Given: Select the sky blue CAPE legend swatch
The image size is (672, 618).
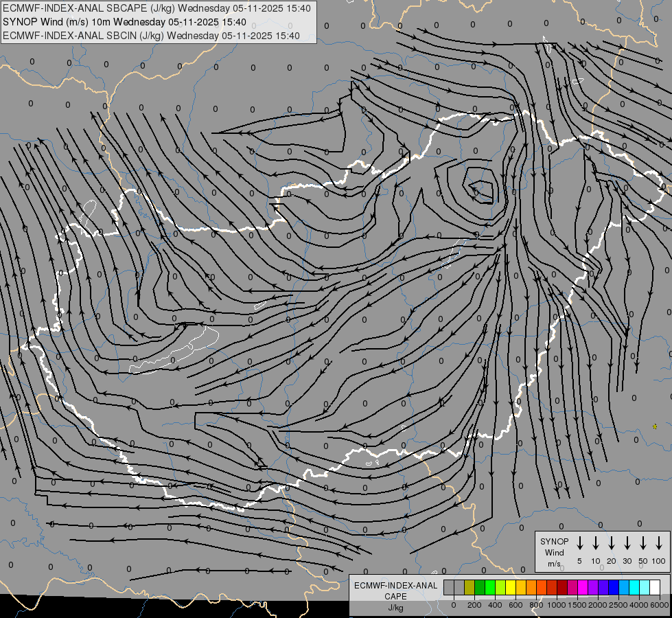Looking at the screenshot, I should 625,587.
